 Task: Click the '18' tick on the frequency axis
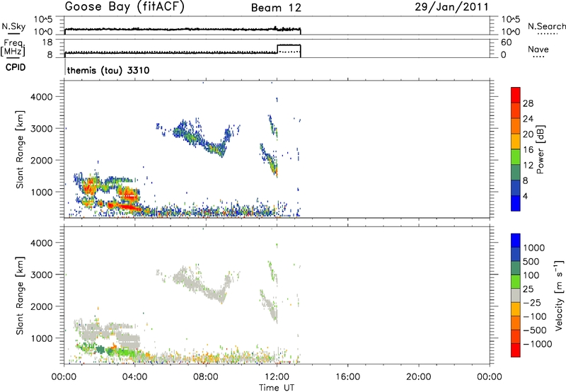[47, 42]
